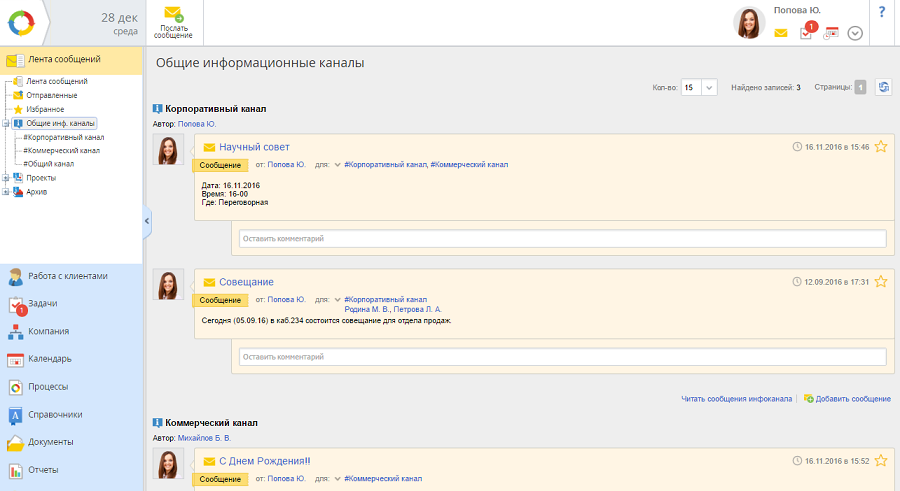Open the help question mark icon
Image resolution: width=900 pixels, height=491 pixels.
[x=881, y=12]
